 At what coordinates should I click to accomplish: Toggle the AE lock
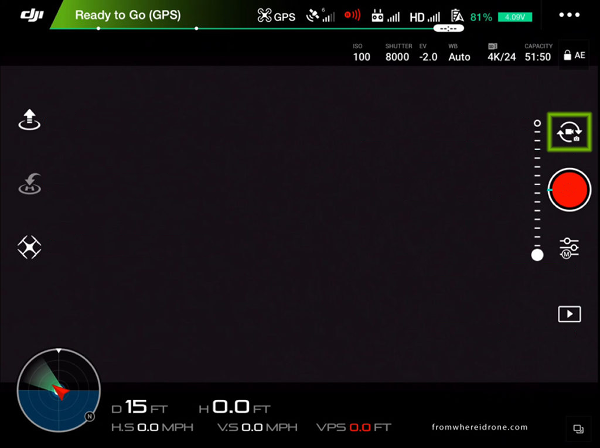(574, 55)
